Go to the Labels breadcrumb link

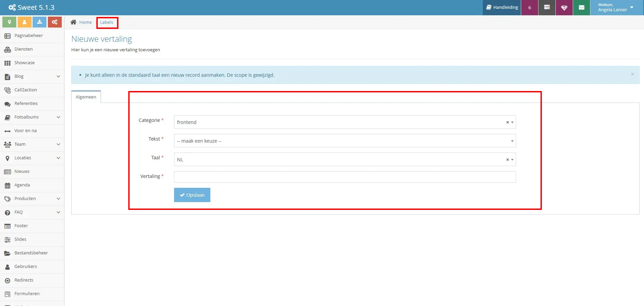107,22
